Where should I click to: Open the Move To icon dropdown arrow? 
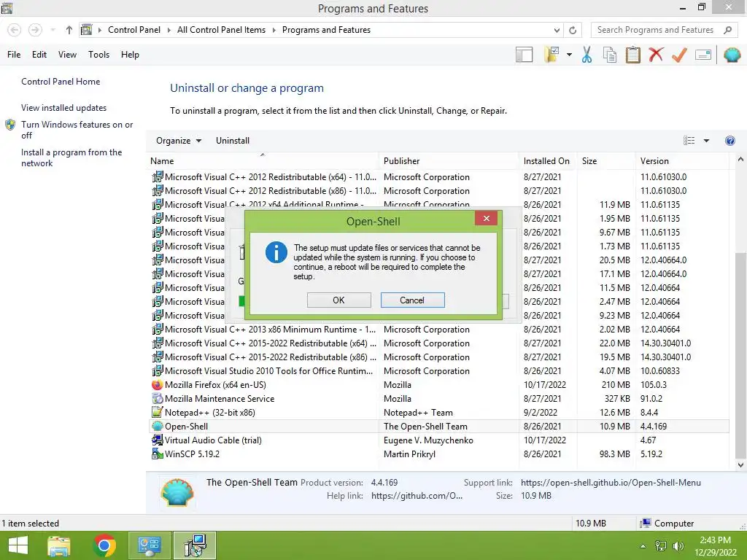tap(569, 55)
